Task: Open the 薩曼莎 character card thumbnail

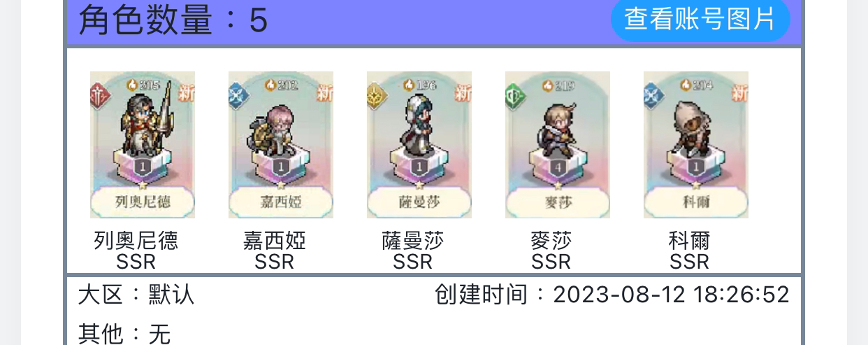Action: pos(419,145)
